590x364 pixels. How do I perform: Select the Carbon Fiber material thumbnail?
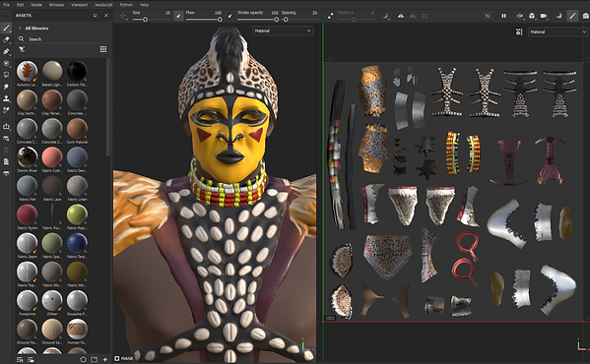(77, 71)
